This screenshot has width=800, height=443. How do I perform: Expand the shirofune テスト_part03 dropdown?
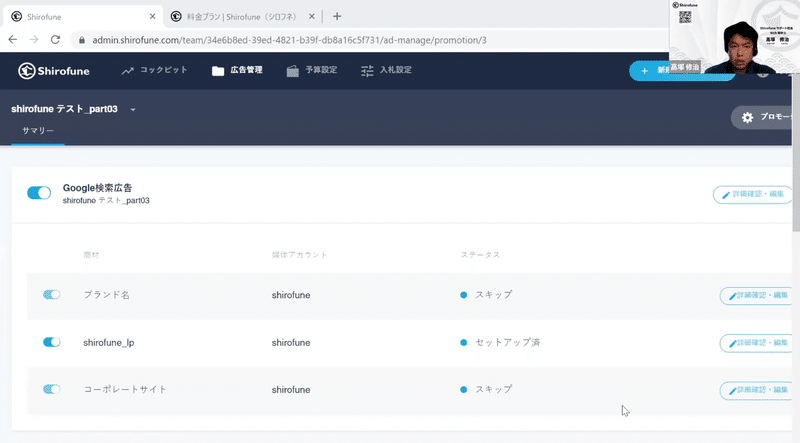coord(133,109)
